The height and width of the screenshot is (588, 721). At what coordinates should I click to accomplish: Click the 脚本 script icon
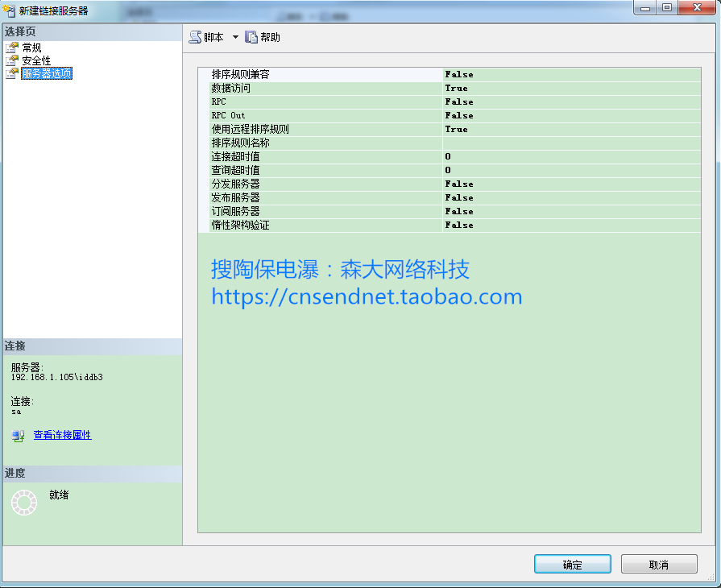pos(196,37)
